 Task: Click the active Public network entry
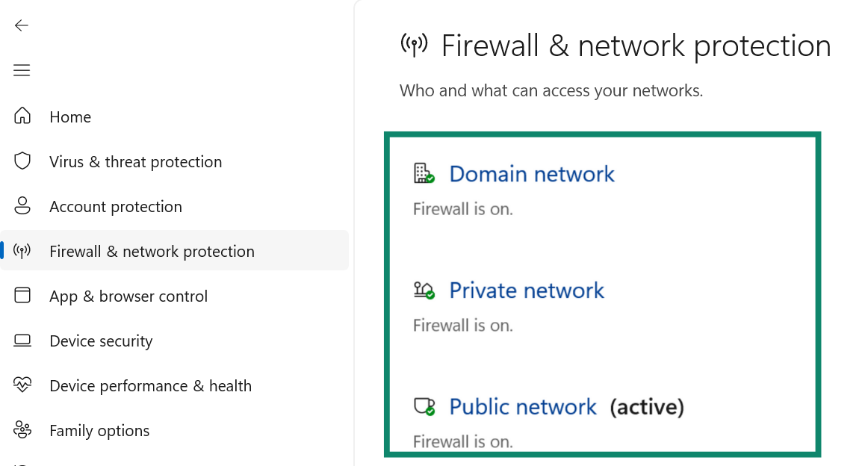click(x=522, y=406)
